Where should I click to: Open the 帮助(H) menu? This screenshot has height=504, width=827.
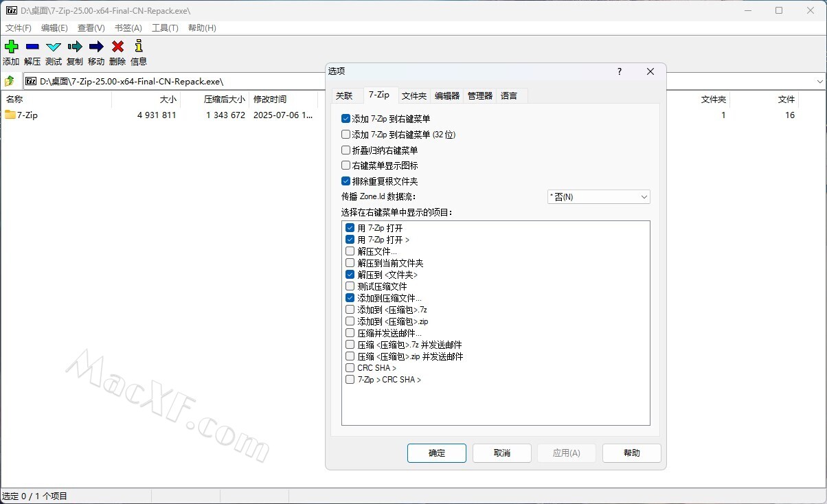pyautogui.click(x=202, y=28)
